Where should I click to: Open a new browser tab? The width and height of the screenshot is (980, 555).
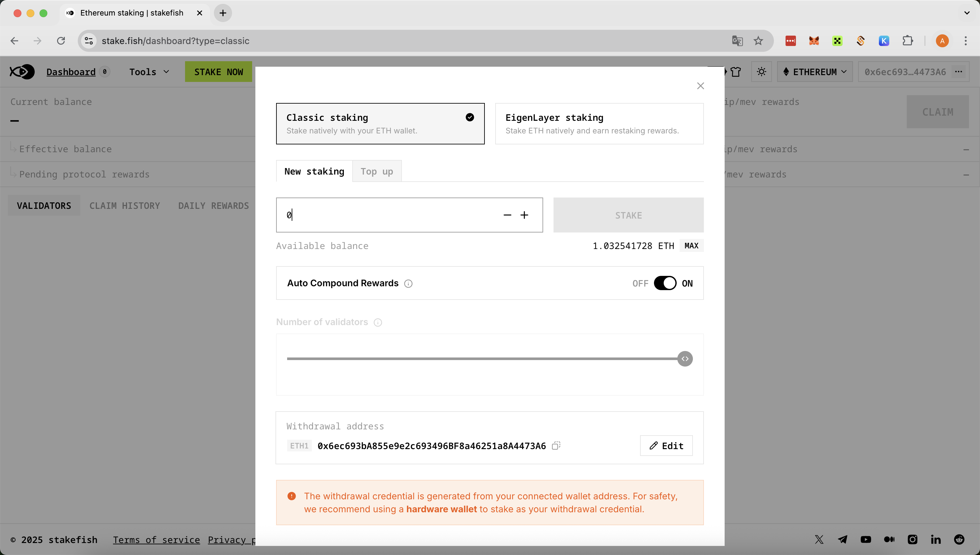[223, 13]
